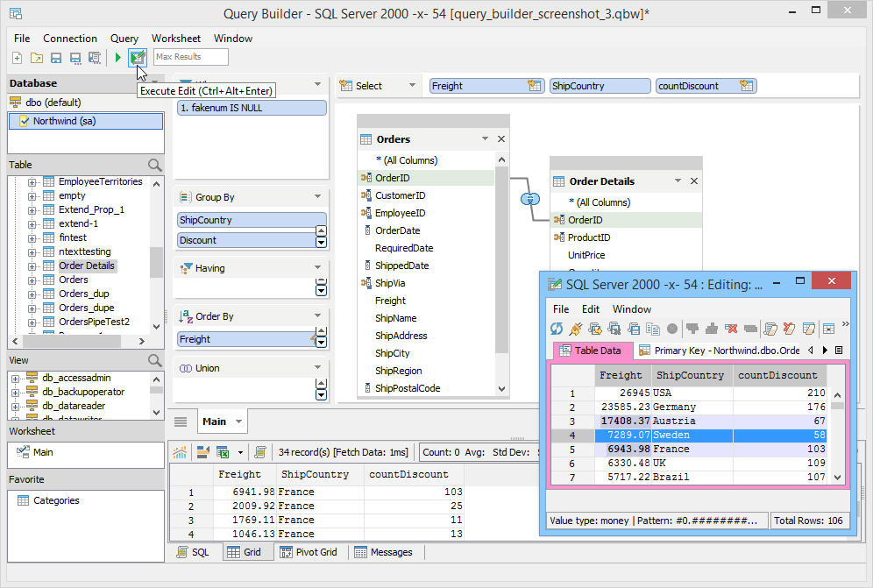Toggle the Northwind (sa) database checkbox
The image size is (873, 588).
point(24,121)
